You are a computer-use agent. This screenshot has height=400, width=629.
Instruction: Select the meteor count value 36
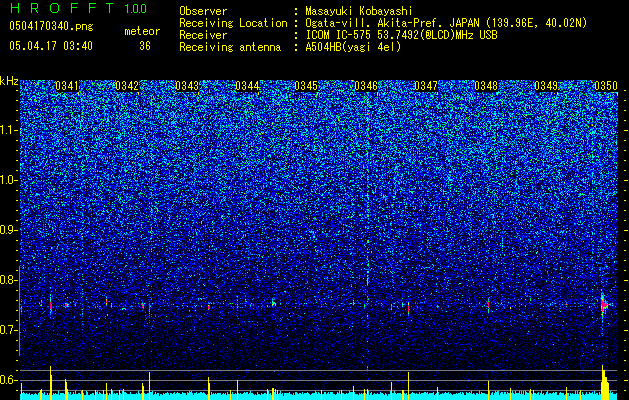pos(145,46)
